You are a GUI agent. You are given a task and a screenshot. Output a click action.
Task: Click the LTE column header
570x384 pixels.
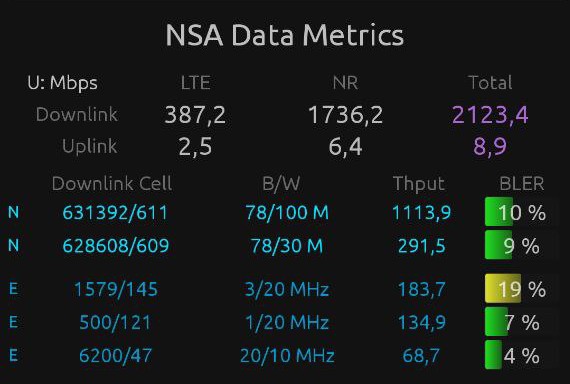coord(196,83)
